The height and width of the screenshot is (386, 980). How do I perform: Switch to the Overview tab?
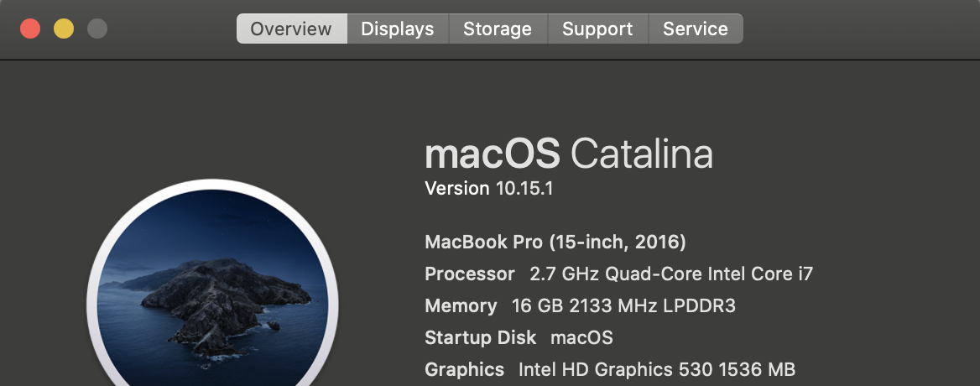291,29
